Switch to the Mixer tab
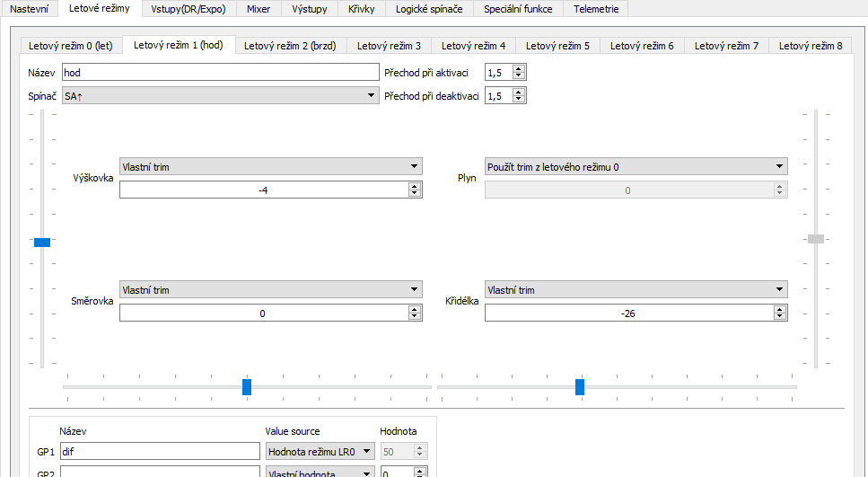Viewport: 868px width, 477px height. [x=258, y=9]
